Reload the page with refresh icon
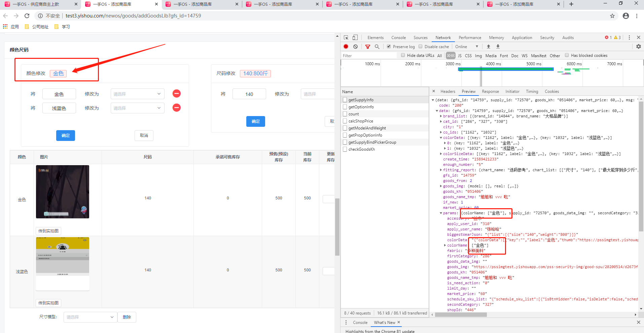The image size is (644, 333). (27, 16)
